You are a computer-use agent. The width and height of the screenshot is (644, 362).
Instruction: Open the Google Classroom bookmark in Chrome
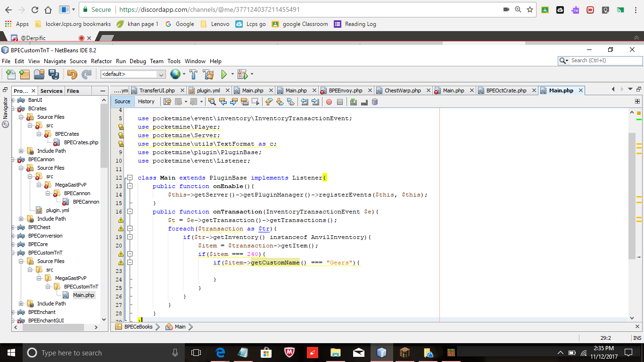(300, 24)
